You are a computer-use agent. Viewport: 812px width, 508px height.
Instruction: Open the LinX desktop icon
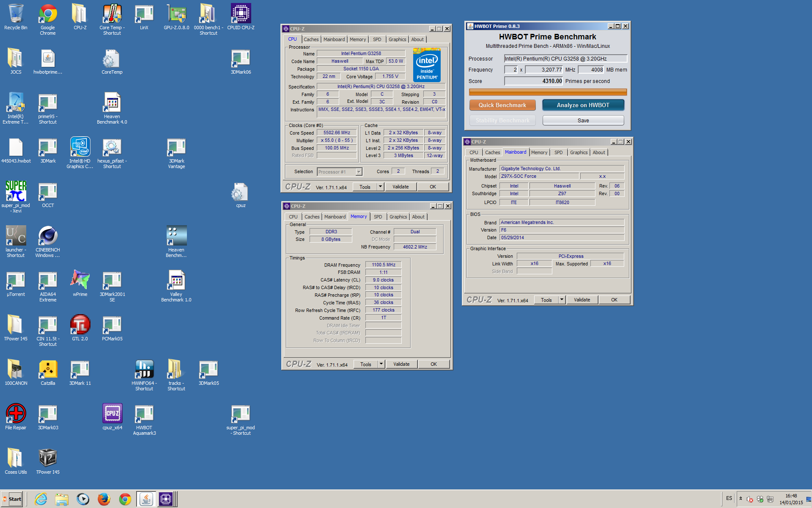[x=144, y=17]
